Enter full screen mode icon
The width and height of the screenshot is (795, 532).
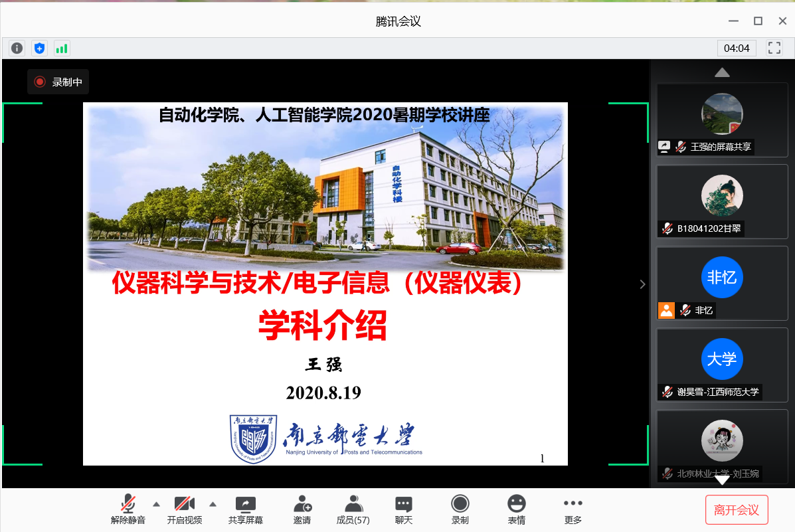click(x=774, y=48)
